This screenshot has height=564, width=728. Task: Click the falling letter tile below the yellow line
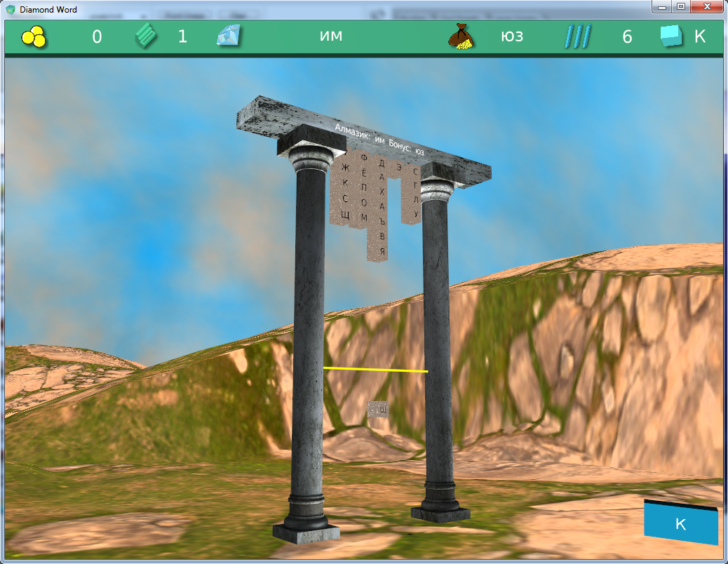pyautogui.click(x=378, y=408)
